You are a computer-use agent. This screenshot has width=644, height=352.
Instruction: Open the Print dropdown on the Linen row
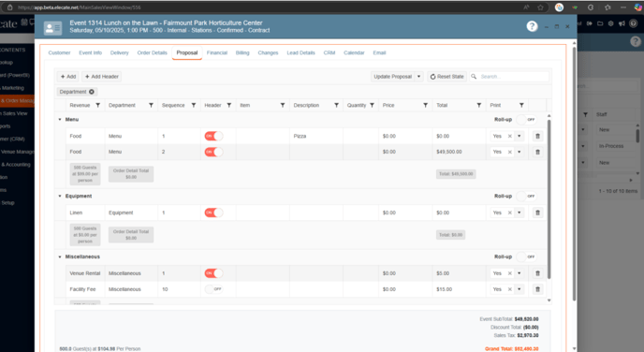pos(520,213)
